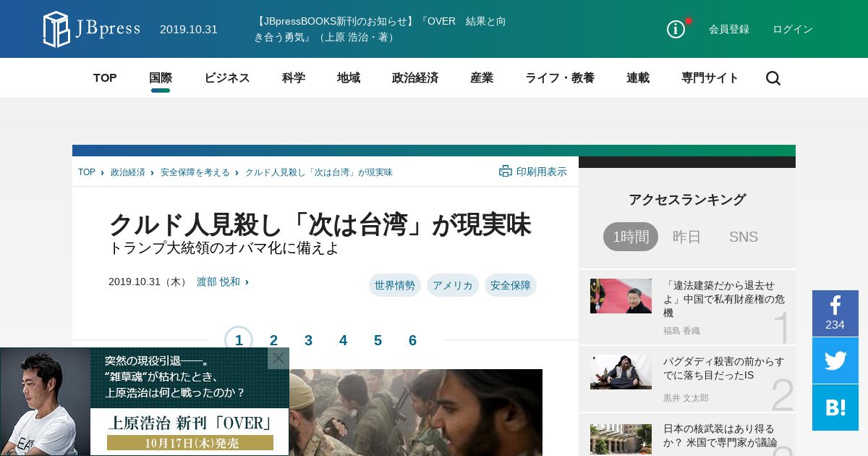The height and width of the screenshot is (456, 868).
Task: Switch ranking to 昨日 tab
Action: point(687,237)
